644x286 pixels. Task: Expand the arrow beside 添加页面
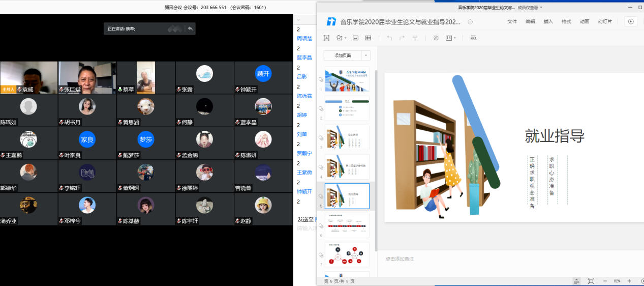coord(366,55)
